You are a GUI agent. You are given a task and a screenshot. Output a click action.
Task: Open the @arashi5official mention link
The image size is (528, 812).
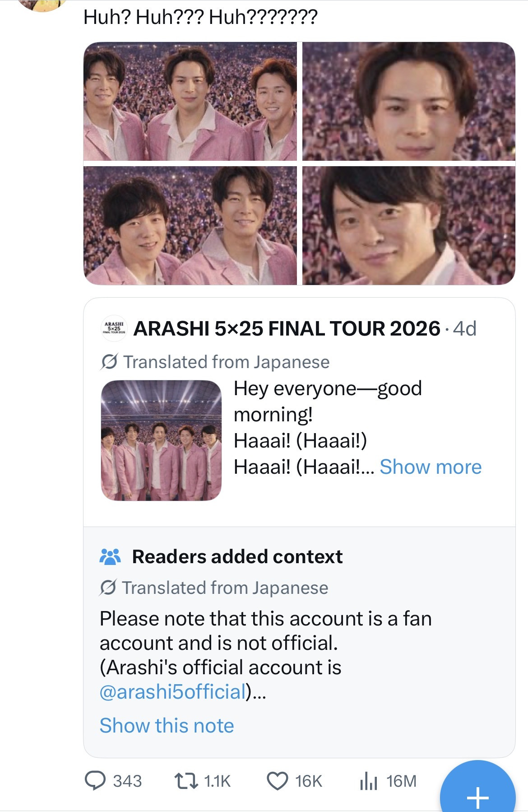pos(173,691)
